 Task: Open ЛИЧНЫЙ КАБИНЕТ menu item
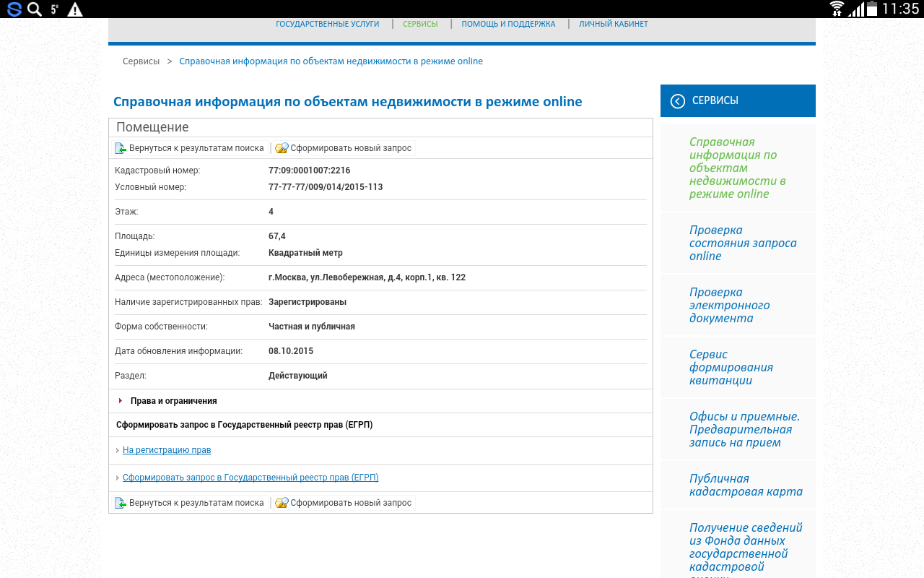pos(613,24)
